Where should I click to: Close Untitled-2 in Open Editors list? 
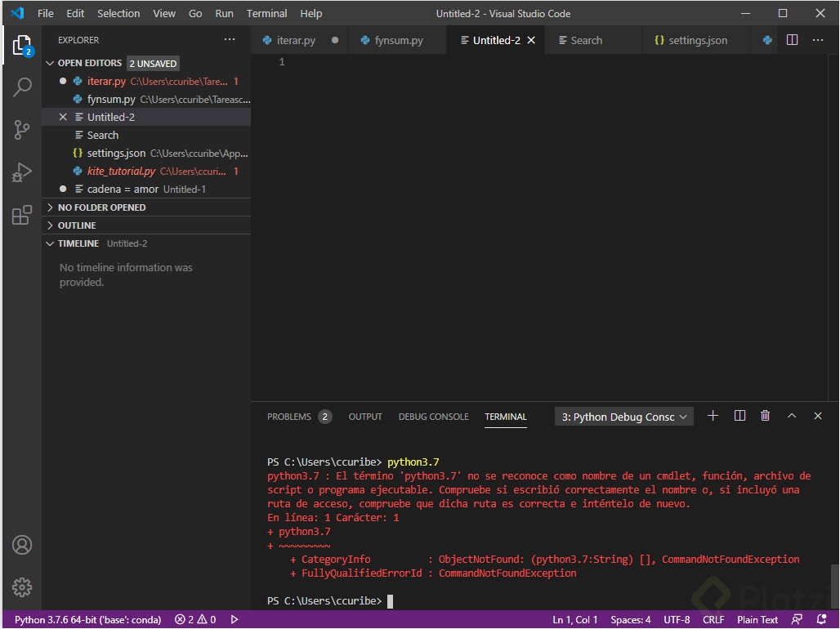click(63, 117)
